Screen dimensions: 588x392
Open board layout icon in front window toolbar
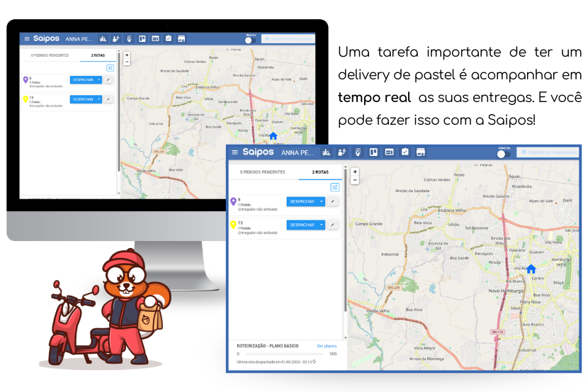[x=373, y=152]
